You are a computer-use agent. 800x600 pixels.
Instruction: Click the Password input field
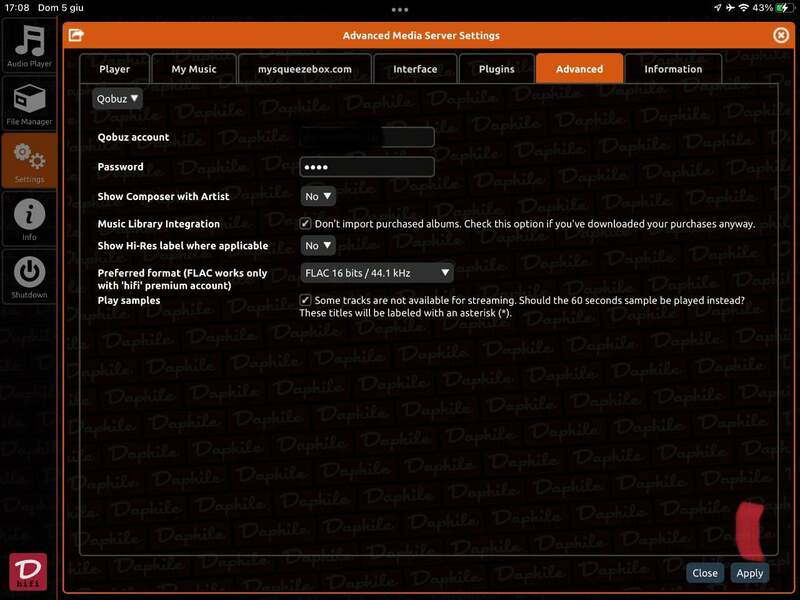(x=367, y=167)
